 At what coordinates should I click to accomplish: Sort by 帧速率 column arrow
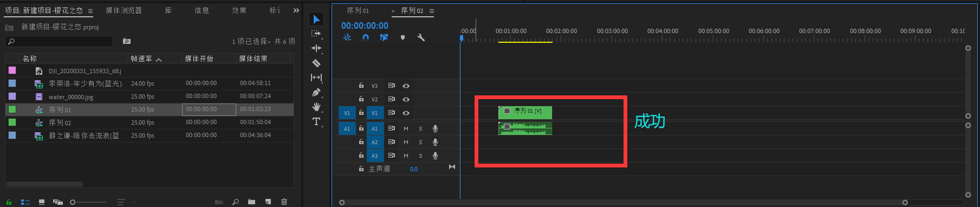(159, 60)
